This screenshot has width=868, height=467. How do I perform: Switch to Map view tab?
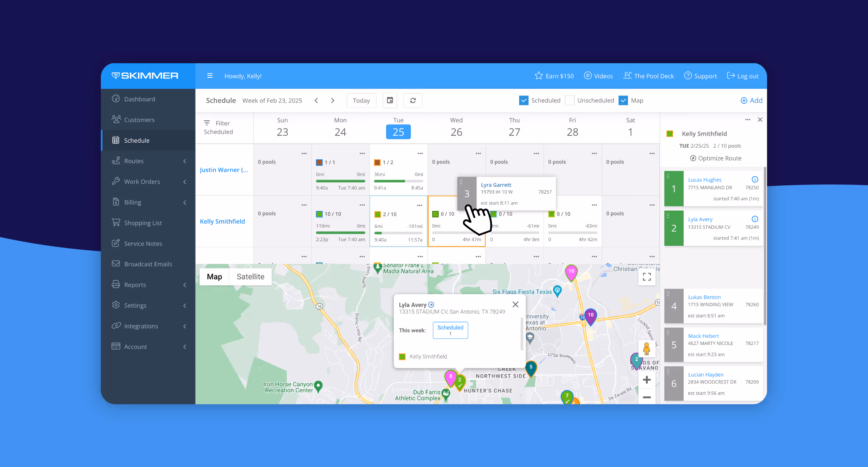pos(215,277)
